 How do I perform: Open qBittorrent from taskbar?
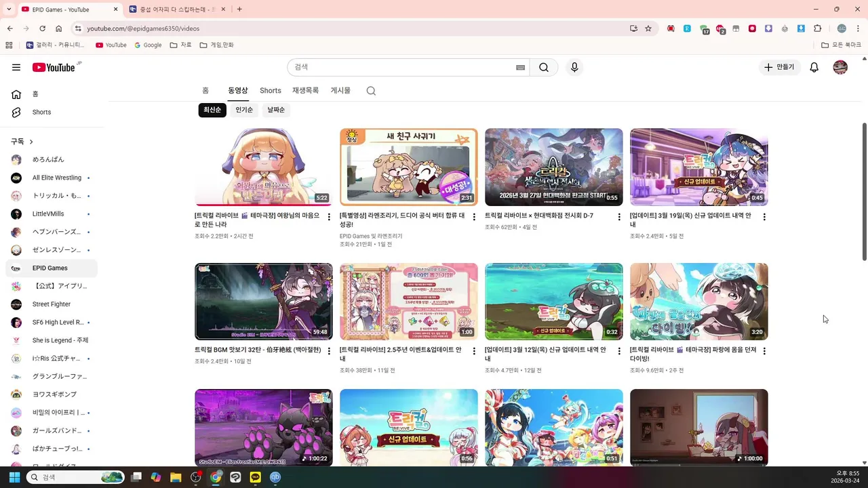click(275, 477)
